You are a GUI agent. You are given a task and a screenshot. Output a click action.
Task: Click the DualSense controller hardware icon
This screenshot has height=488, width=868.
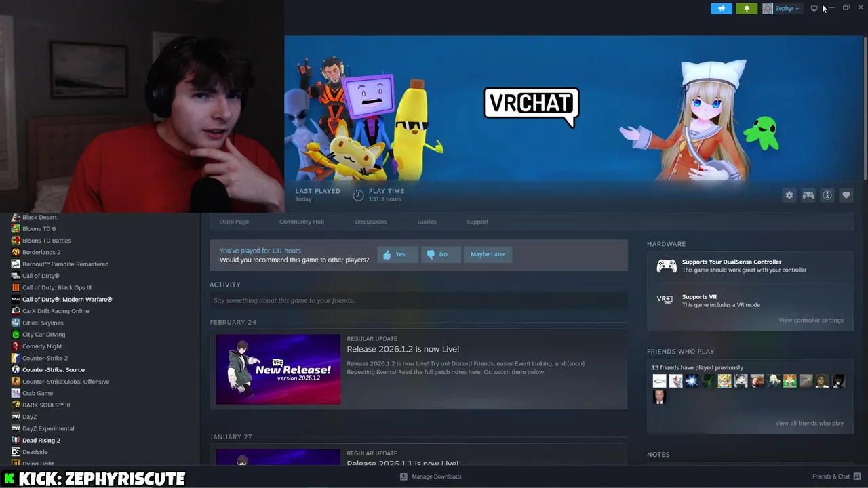[x=667, y=266]
